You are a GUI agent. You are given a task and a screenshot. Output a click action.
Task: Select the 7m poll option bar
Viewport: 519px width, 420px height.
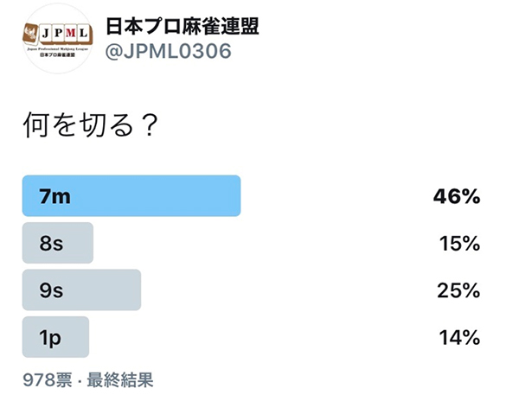click(x=131, y=196)
